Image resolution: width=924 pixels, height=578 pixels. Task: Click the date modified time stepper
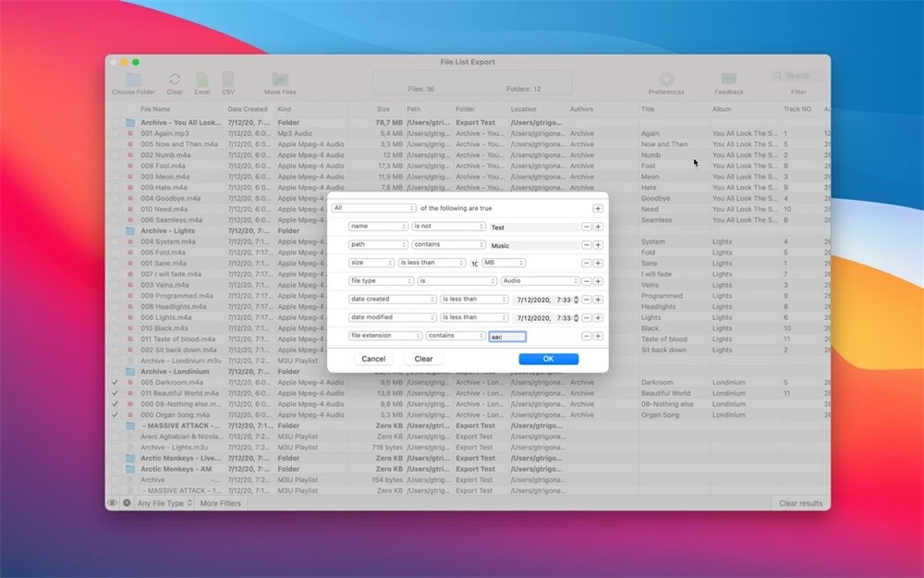click(x=577, y=318)
